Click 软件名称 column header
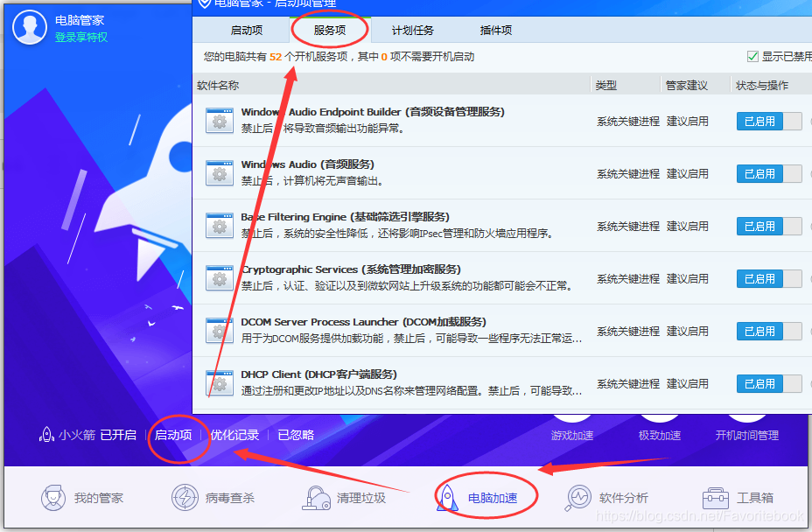 pyautogui.click(x=218, y=86)
